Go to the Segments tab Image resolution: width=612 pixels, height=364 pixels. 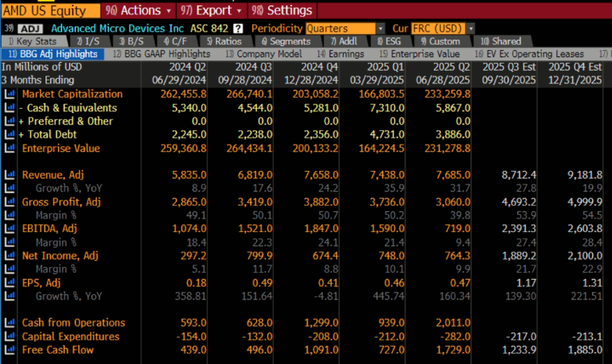point(285,41)
